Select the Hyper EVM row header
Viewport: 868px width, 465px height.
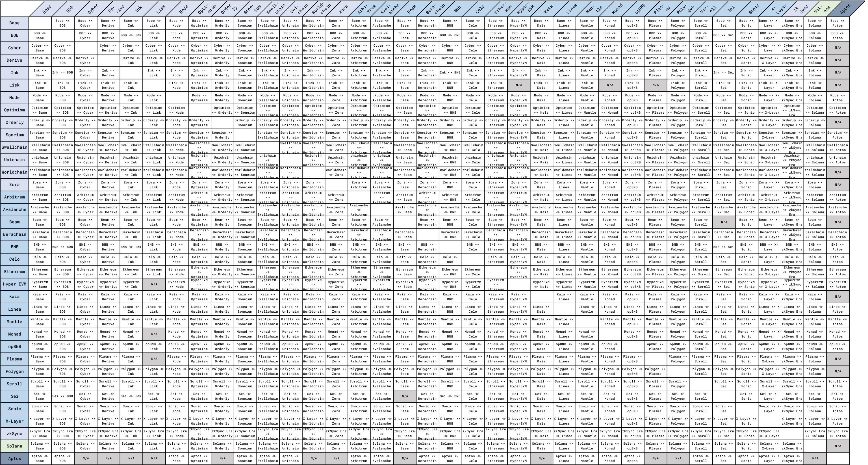tap(14, 284)
